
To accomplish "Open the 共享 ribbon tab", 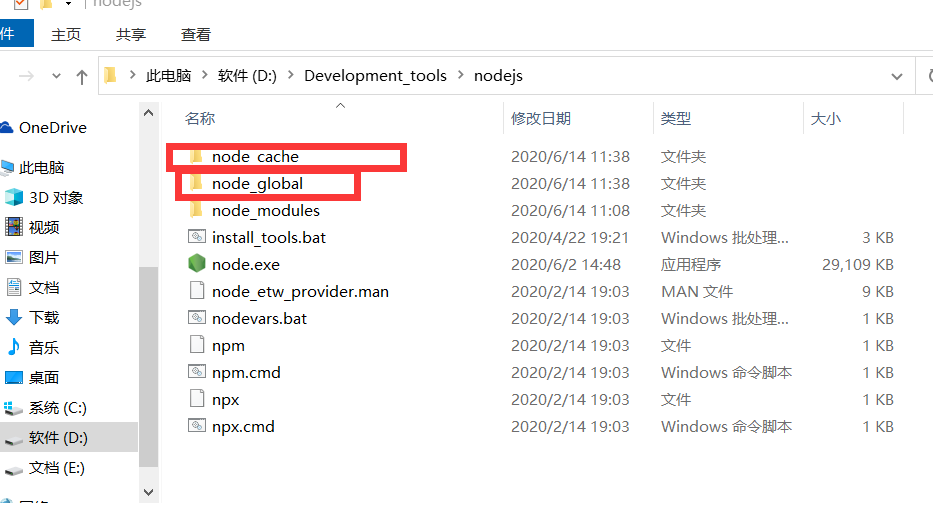I will click(131, 35).
